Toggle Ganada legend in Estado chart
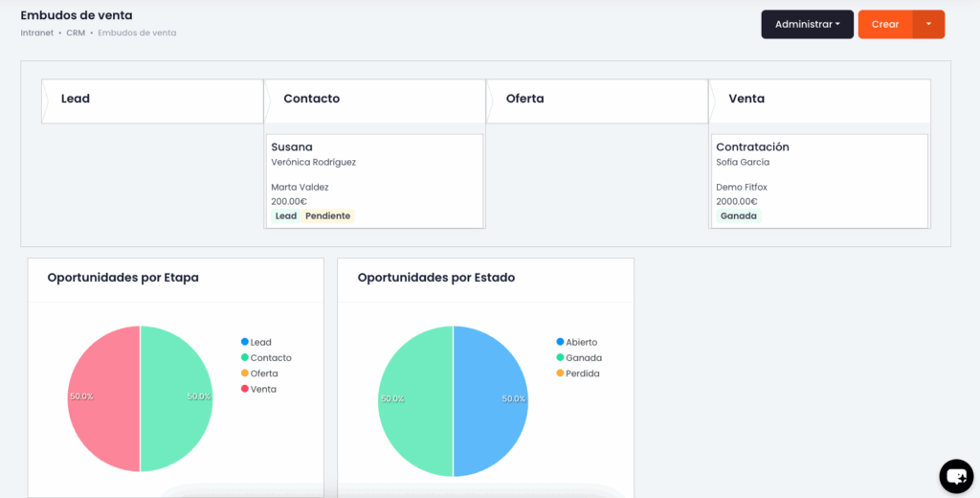980x498 pixels. [x=579, y=358]
